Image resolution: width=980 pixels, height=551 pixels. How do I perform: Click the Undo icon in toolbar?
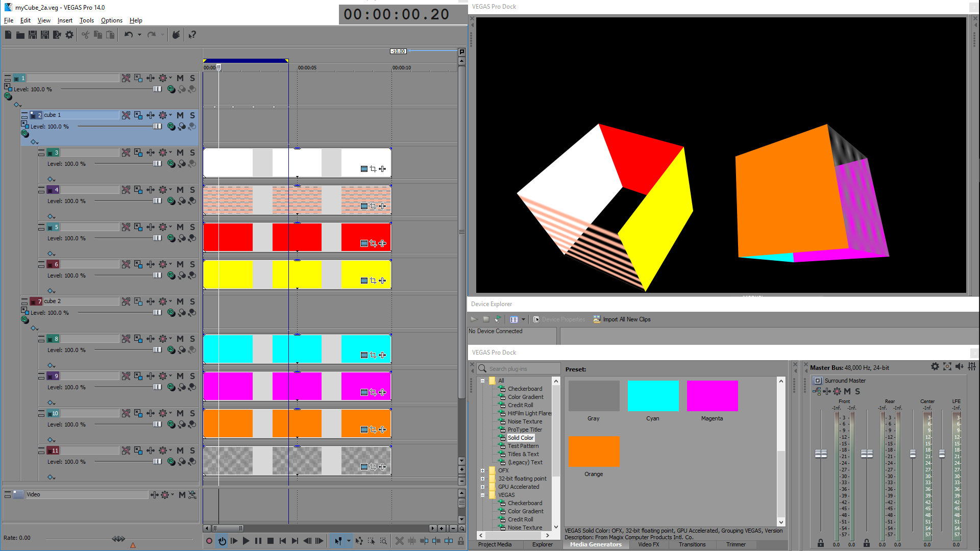click(128, 35)
